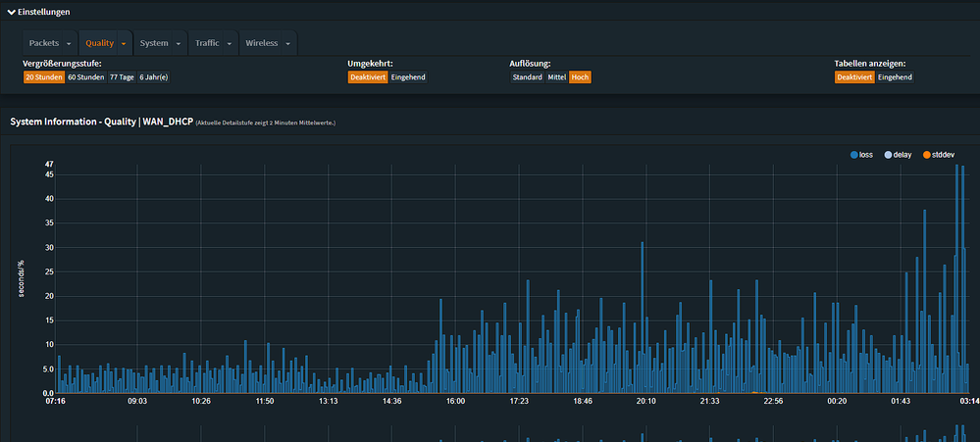Image resolution: width=980 pixels, height=442 pixels.
Task: Open the Packets tab
Action: pos(44,43)
